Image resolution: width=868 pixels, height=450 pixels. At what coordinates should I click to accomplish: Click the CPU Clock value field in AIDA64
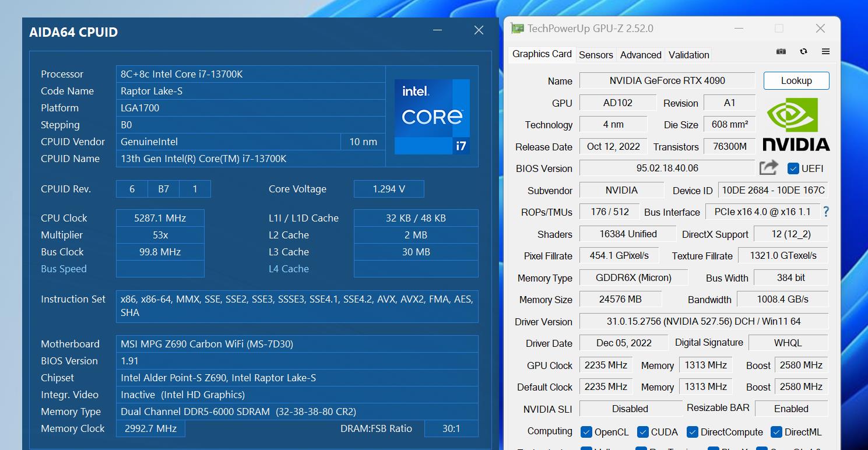(160, 217)
